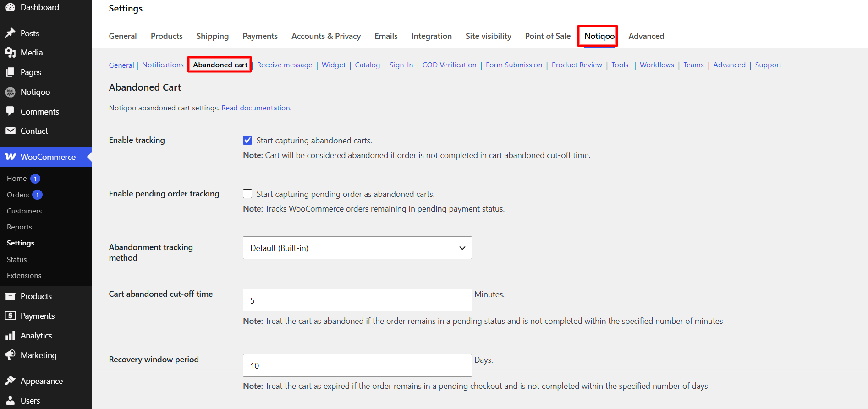Open the Reports submenu item
This screenshot has height=409, width=868.
point(19,227)
